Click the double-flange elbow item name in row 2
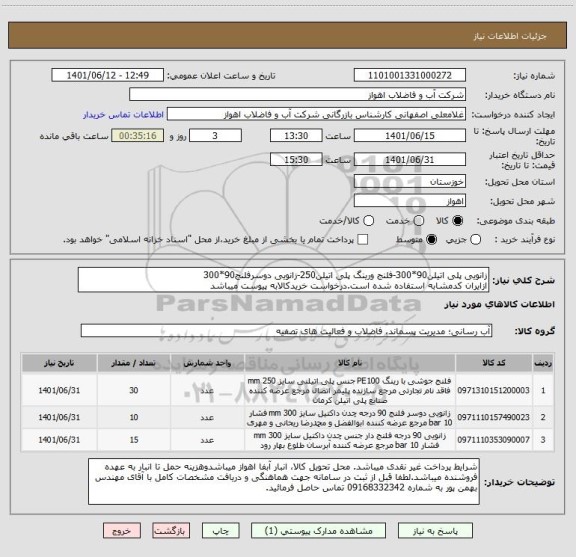This screenshot has width=576, height=557. [350, 418]
